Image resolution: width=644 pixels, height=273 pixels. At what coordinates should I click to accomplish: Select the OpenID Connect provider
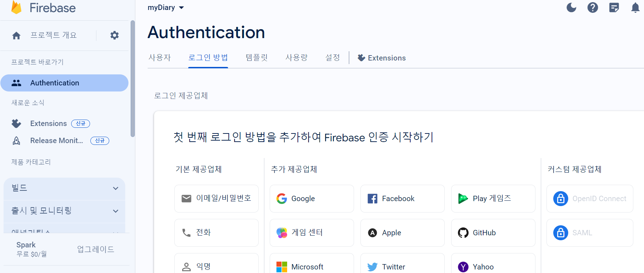click(590, 199)
